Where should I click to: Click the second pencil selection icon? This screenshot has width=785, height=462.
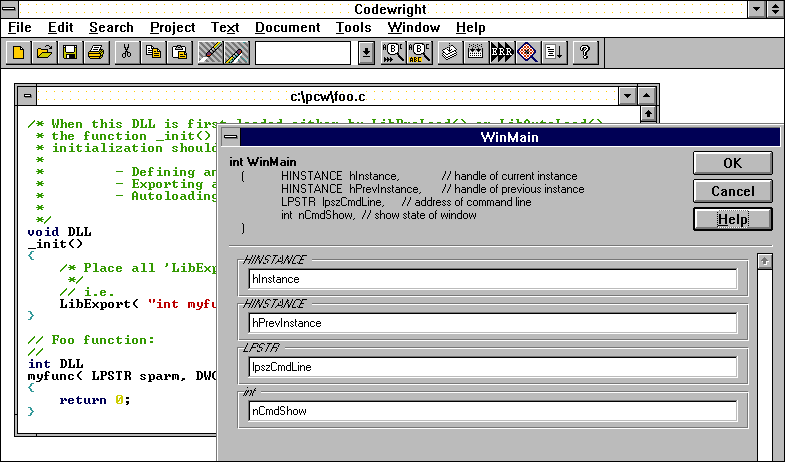click(x=237, y=53)
